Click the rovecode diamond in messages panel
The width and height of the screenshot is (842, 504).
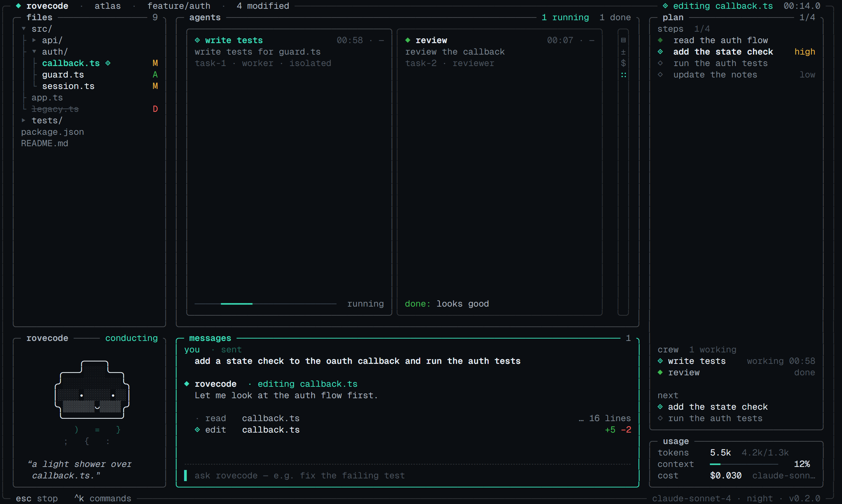point(186,384)
